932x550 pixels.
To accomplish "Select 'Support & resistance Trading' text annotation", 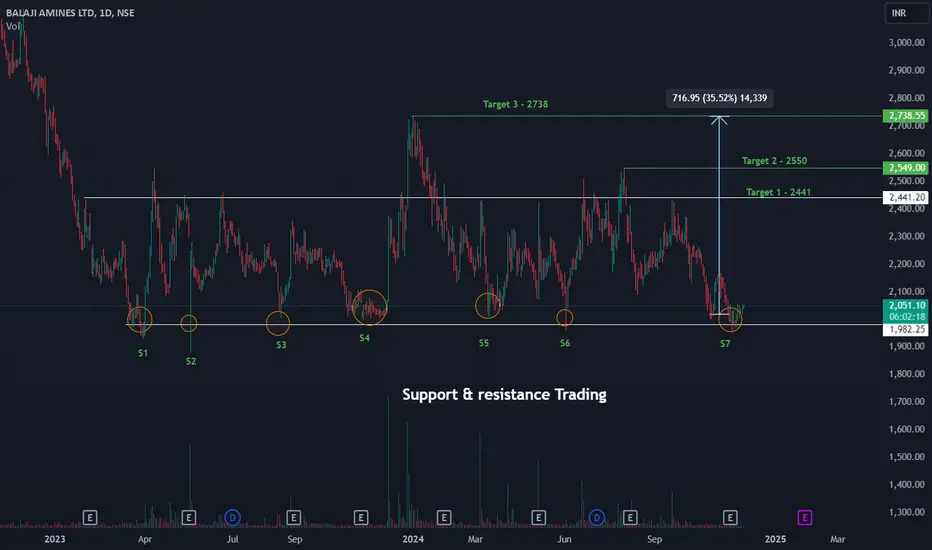I will (x=504, y=394).
